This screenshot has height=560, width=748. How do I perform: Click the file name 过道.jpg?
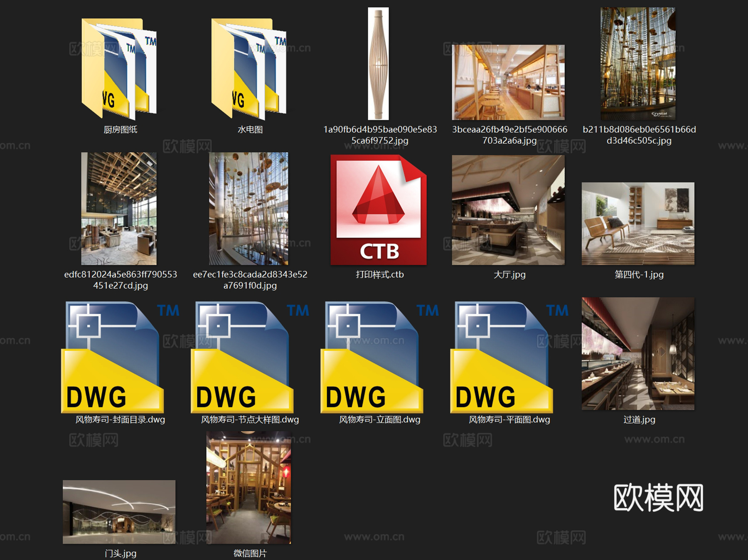coord(639,419)
